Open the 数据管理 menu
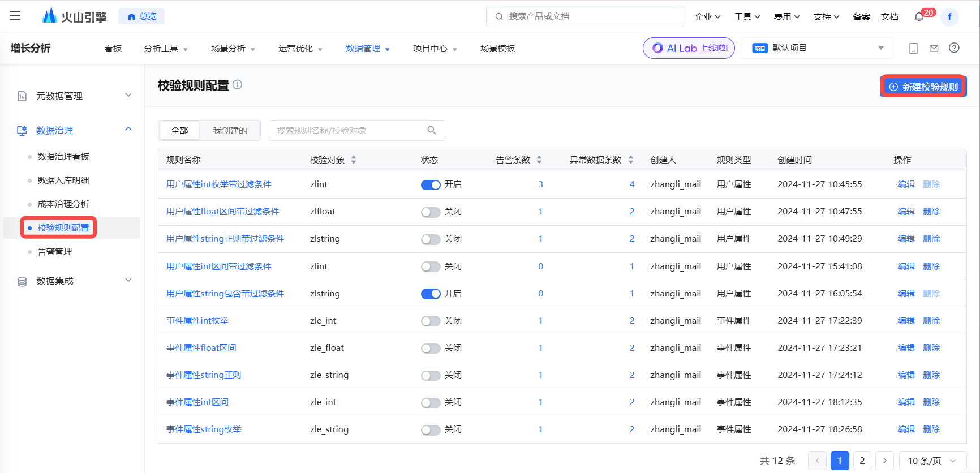 coord(368,48)
